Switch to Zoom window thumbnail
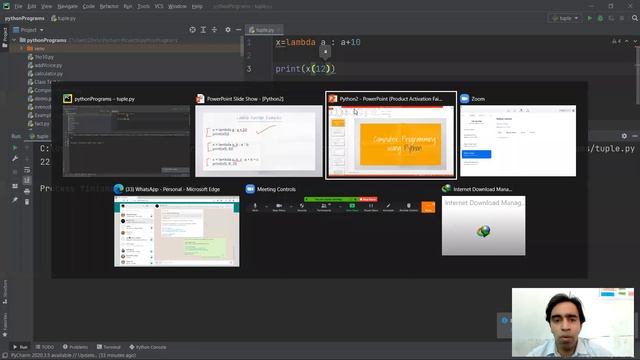The width and height of the screenshot is (640, 360). pyautogui.click(x=518, y=141)
